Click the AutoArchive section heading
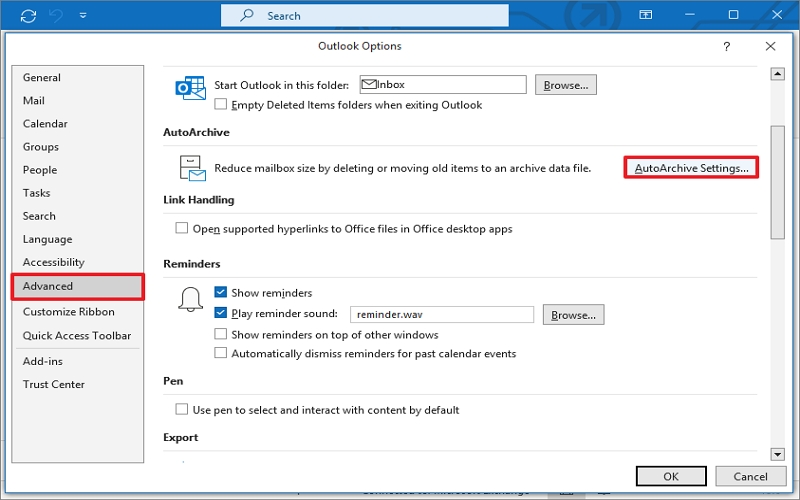800x500 pixels. (196, 132)
